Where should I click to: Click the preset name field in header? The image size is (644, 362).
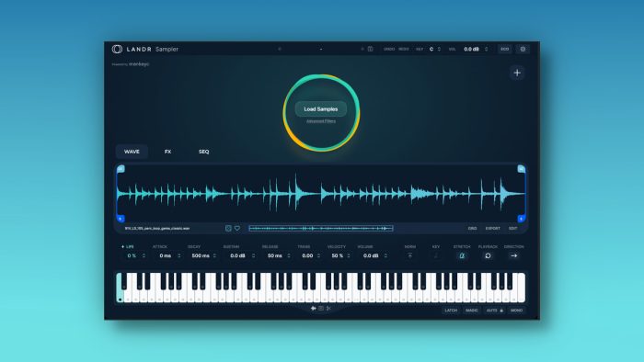click(321, 50)
